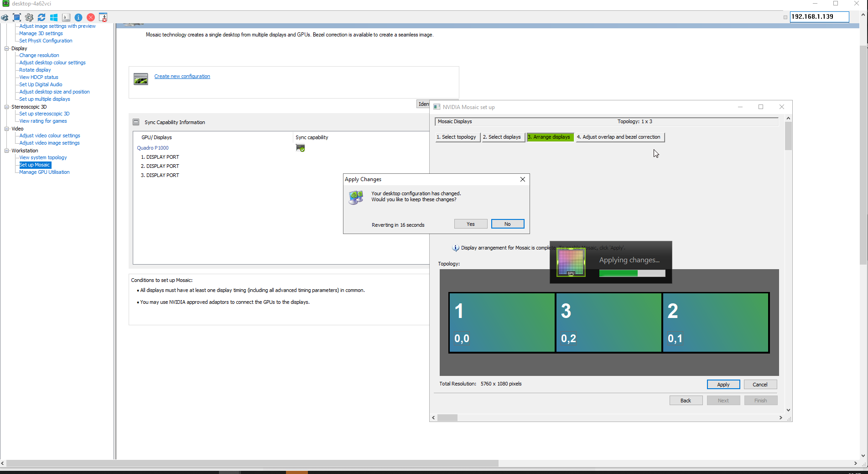The image size is (868, 474).
Task: Select 1. DISPLAY PORT entry
Action: pyautogui.click(x=160, y=157)
